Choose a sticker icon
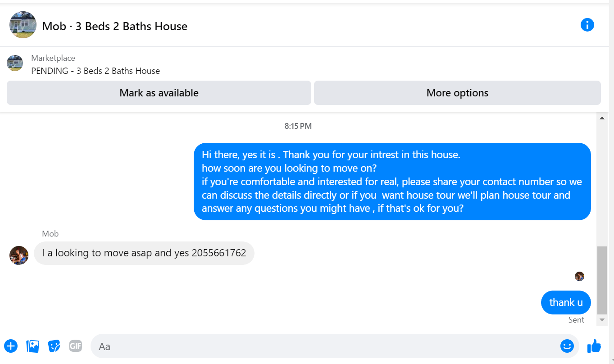This screenshot has height=364, width=614. pos(55,346)
